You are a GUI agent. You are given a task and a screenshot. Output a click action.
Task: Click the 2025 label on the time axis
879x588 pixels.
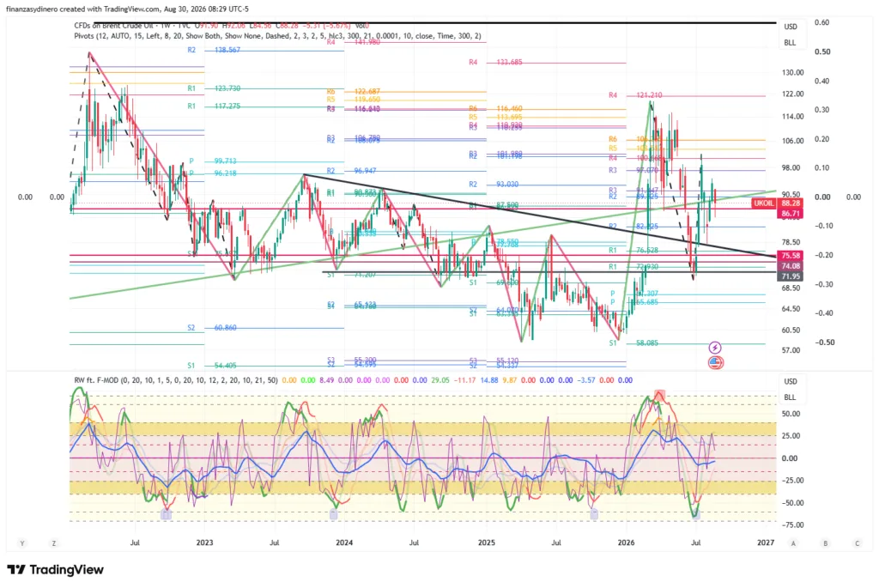[487, 543]
